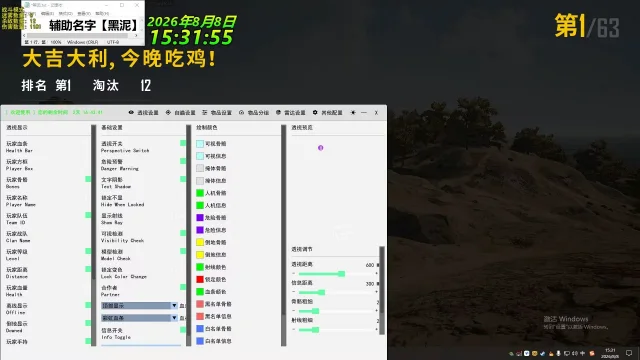Toggle the sun theme icon in cheat panel header
640x360 pixels.
[x=353, y=112]
